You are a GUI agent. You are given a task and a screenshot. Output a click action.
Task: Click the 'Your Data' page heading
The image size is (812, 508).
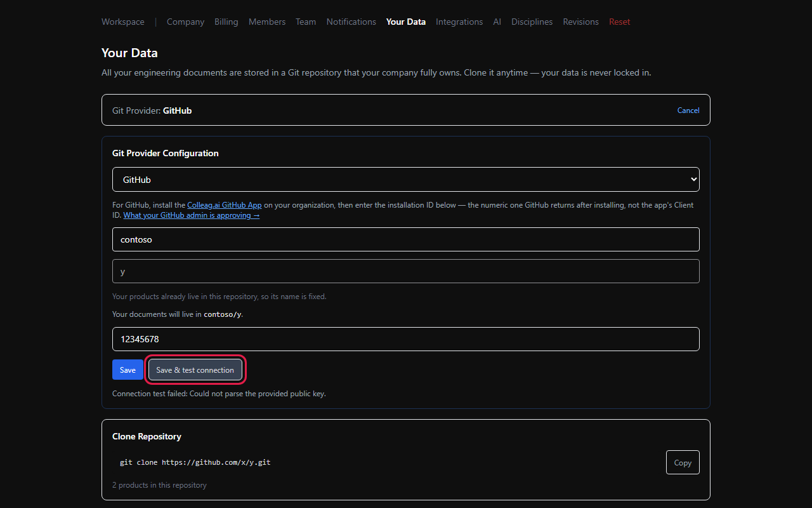click(129, 53)
